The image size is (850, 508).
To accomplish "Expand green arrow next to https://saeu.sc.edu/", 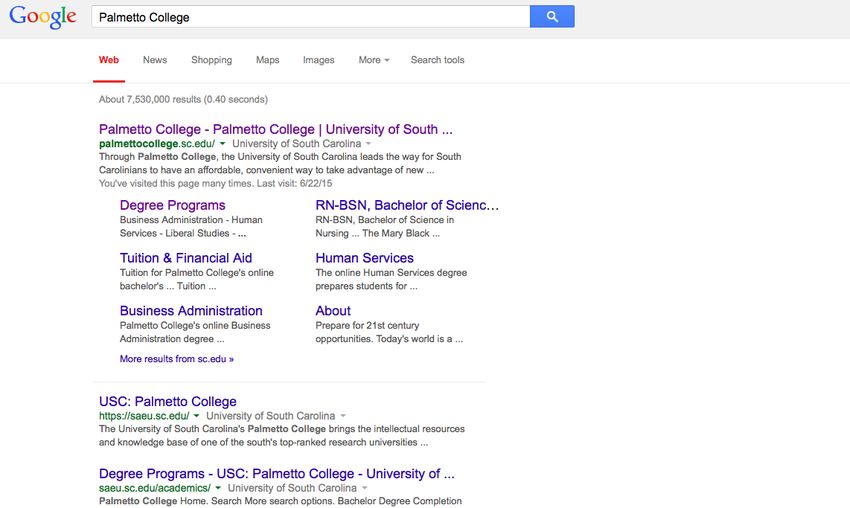I will pyautogui.click(x=196, y=416).
